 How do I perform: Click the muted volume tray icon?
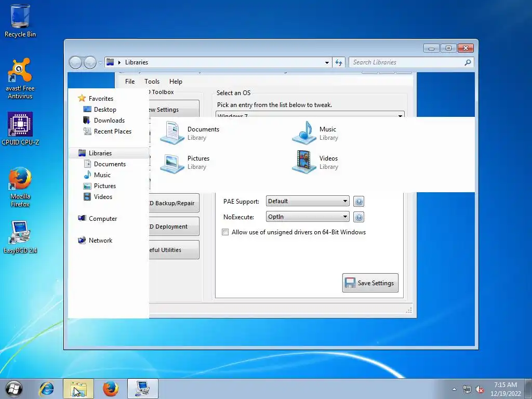click(x=480, y=390)
